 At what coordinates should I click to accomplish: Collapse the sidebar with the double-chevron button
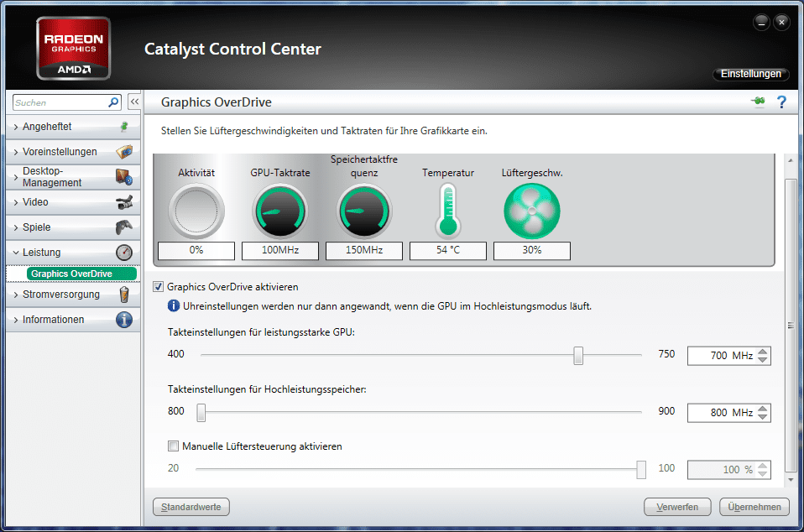pos(134,102)
